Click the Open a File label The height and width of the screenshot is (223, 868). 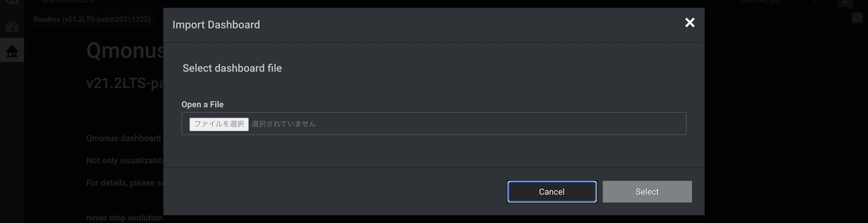(x=203, y=105)
